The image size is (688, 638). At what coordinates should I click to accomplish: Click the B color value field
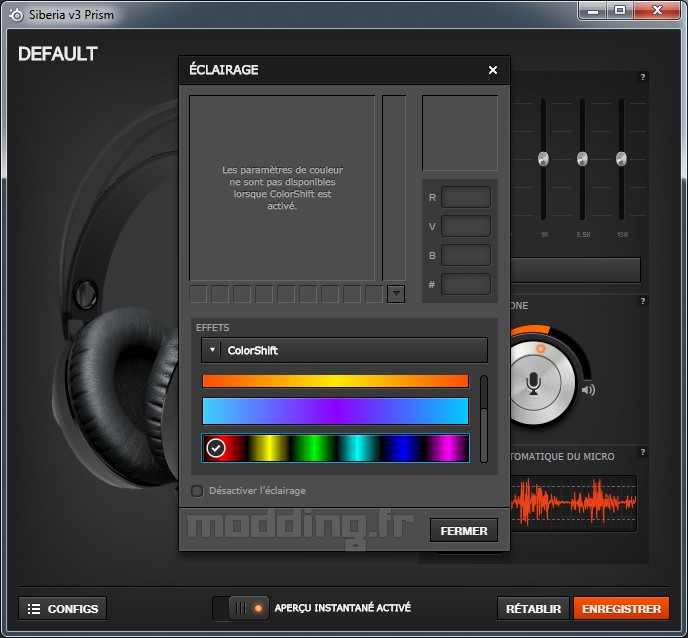(x=466, y=255)
